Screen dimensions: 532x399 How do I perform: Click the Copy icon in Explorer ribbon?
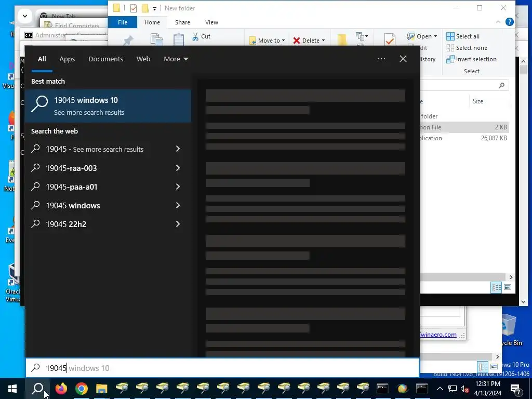156,39
